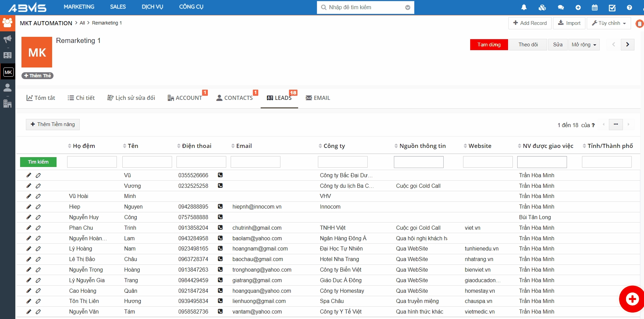644x319 pixels.
Task: Open the help question mark icon
Action: (x=629, y=7)
